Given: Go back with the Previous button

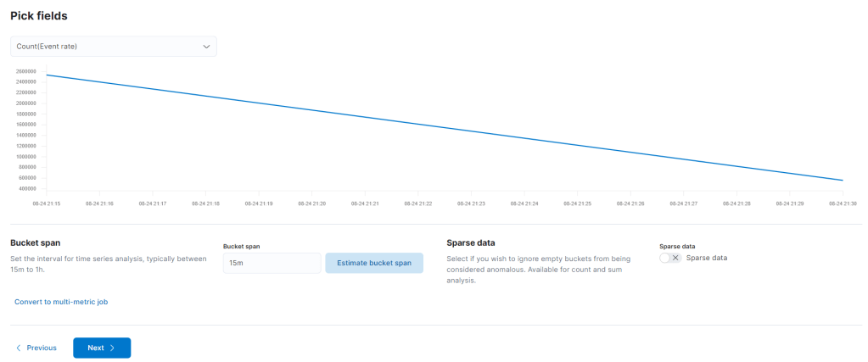Looking at the screenshot, I should [x=36, y=348].
